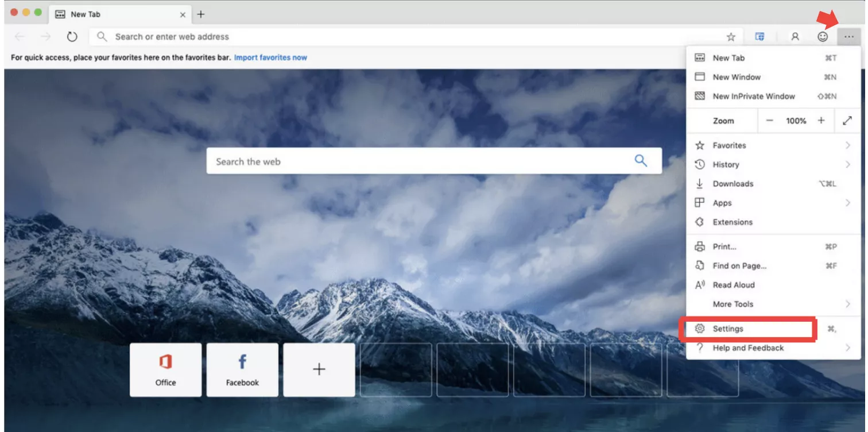Increase zoom with the plus button

point(821,121)
